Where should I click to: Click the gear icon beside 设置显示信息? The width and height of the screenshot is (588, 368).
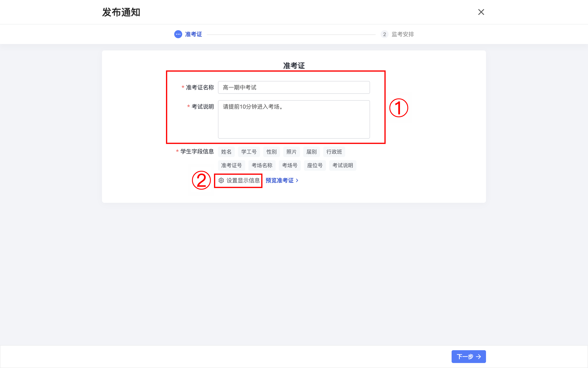pos(221,180)
